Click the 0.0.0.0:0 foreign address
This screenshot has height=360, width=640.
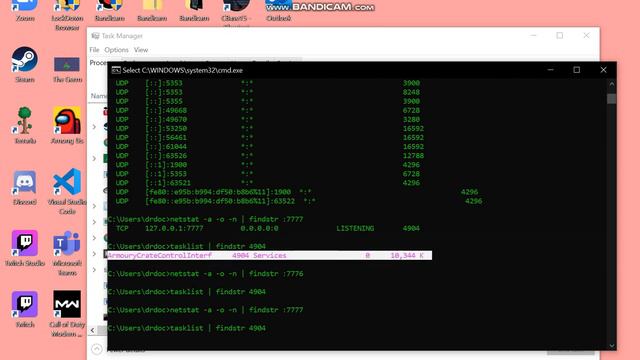click(x=259, y=228)
